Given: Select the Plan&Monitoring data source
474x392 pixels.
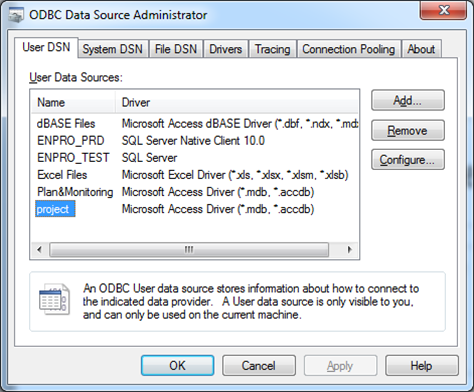Looking at the screenshot, I should click(75, 192).
